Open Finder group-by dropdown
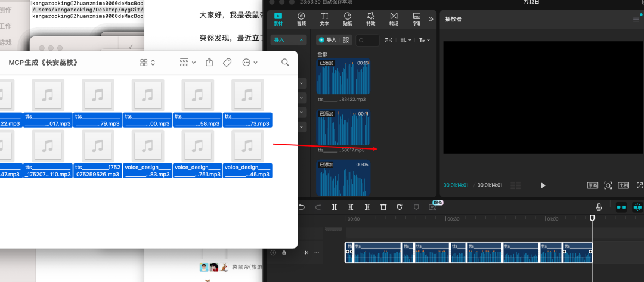 click(x=188, y=63)
